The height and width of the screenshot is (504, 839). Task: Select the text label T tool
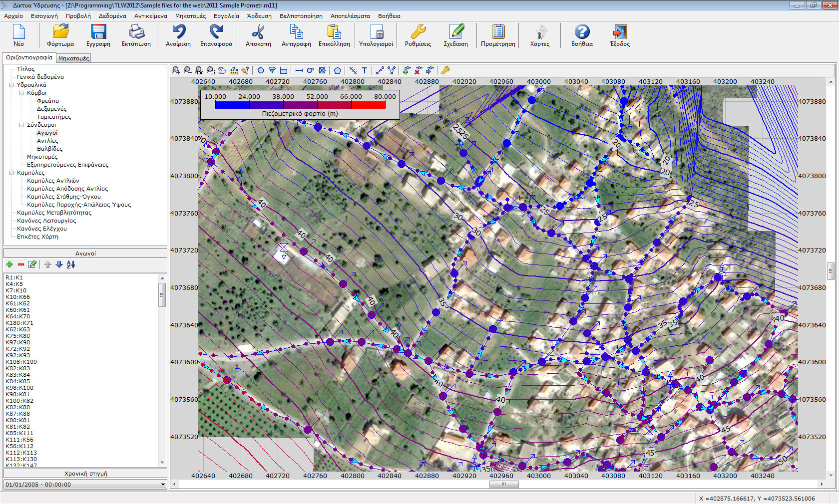pos(365,70)
